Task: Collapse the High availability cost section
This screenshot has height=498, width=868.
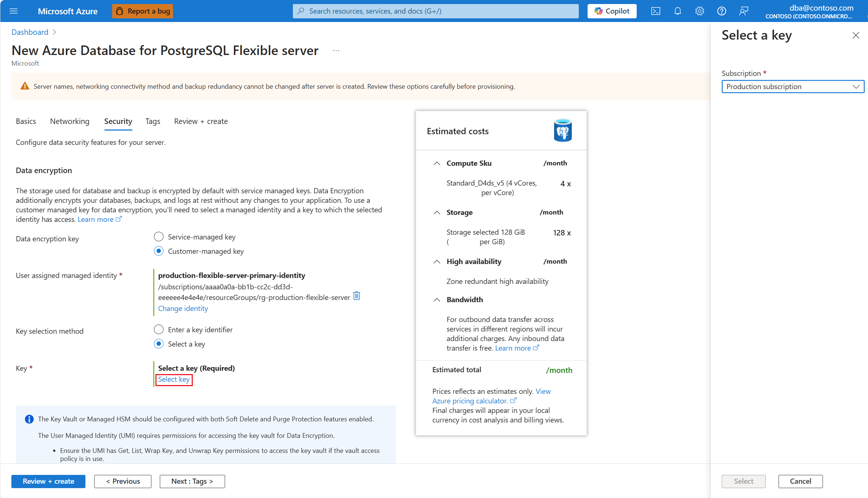Action: click(437, 262)
